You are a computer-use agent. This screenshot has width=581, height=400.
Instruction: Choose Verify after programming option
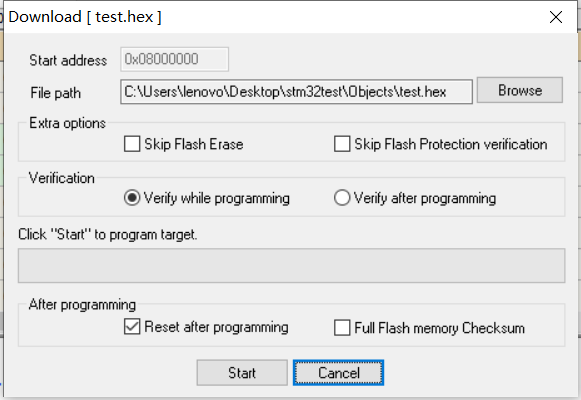[342, 198]
